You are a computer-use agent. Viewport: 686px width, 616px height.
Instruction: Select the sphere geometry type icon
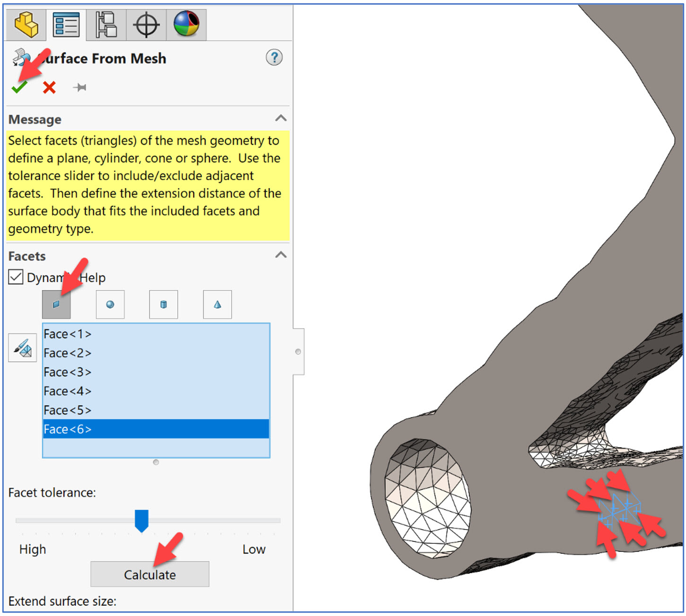[110, 304]
